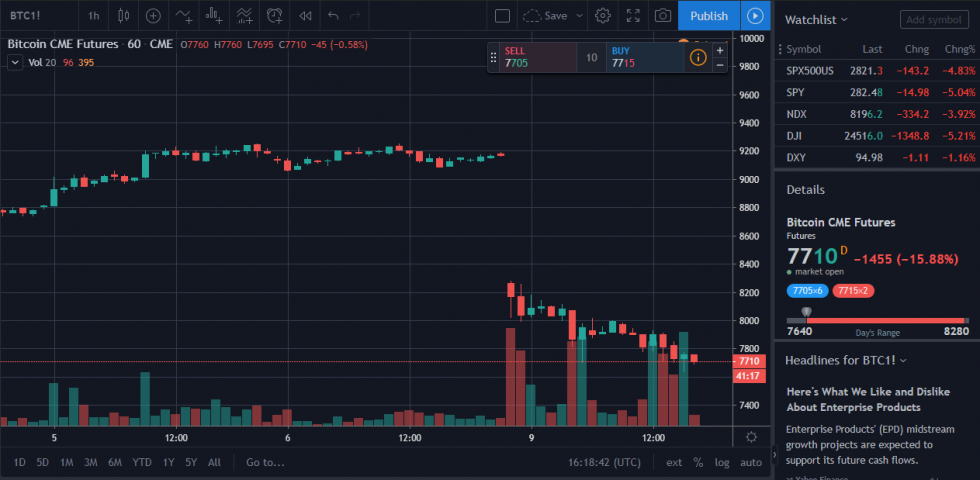Increase quantity with the plus stepper
Viewport: 980px width, 480px height.
720,50
